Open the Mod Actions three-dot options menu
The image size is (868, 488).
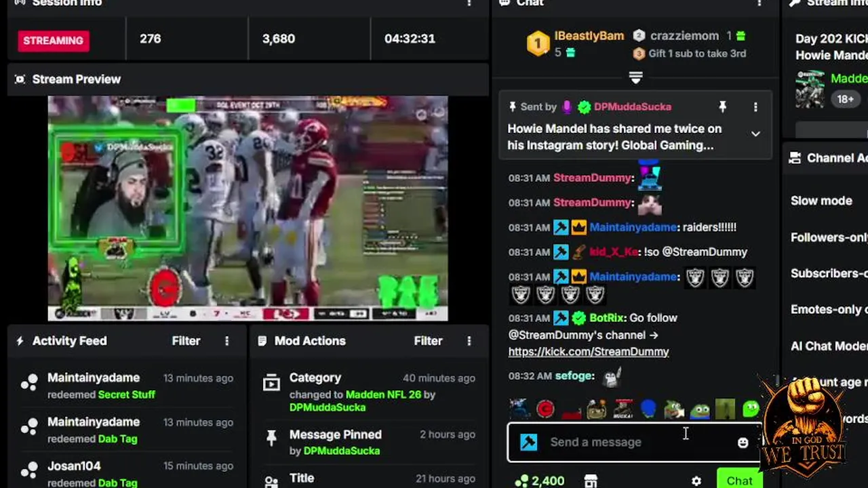tap(469, 341)
